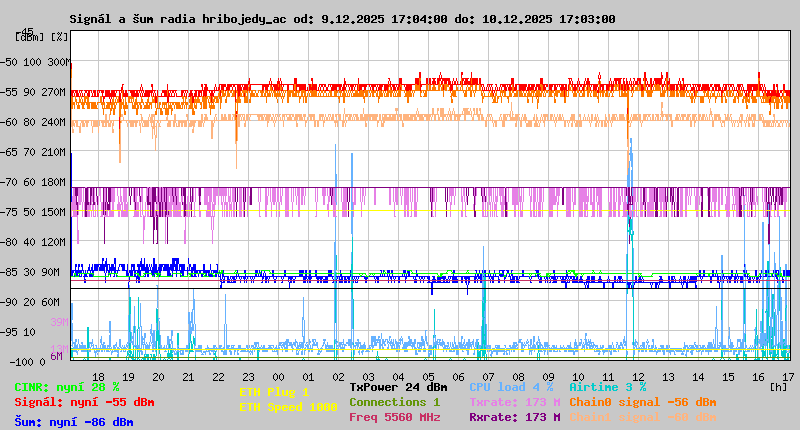
Task: Click the 'Freq 5560 MHz' legend label
Action: pos(395,417)
